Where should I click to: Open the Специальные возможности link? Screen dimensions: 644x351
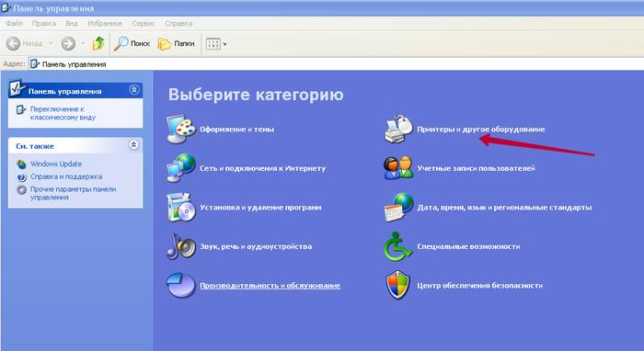tap(468, 246)
